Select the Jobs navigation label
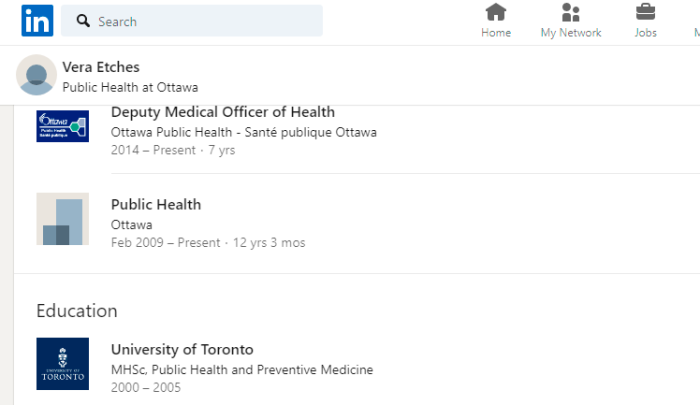700x405 pixels. click(646, 33)
